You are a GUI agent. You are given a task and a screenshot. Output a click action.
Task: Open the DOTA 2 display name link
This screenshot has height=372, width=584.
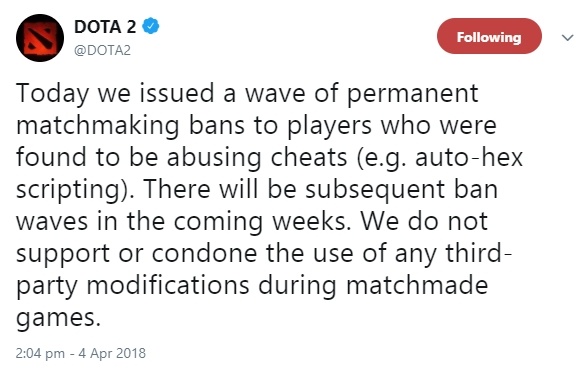[105, 27]
